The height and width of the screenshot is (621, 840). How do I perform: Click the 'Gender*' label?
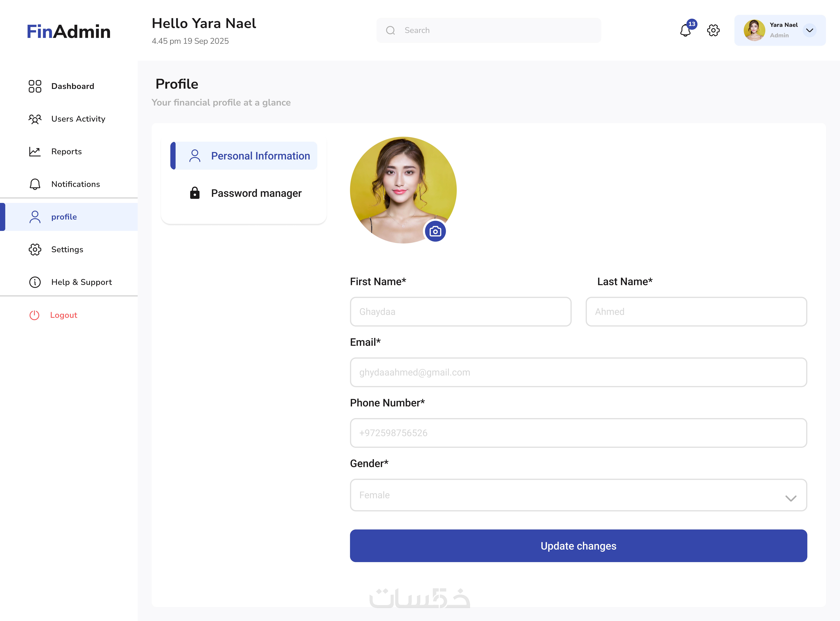pos(369,464)
